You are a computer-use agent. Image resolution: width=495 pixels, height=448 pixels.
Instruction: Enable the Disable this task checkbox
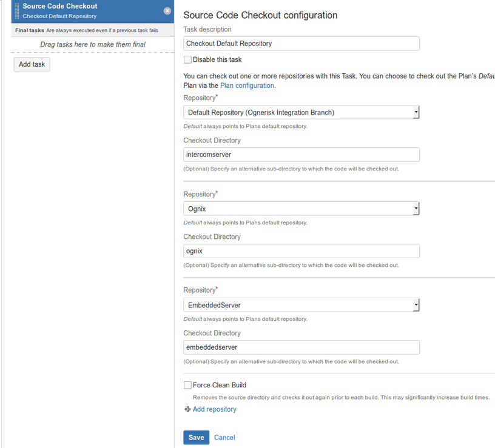tap(187, 59)
